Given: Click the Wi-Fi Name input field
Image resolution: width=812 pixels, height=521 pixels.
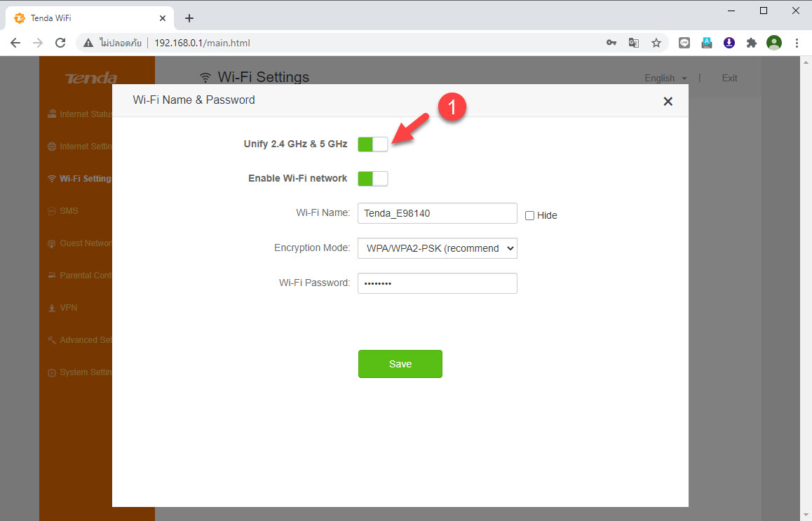Looking at the screenshot, I should [438, 213].
